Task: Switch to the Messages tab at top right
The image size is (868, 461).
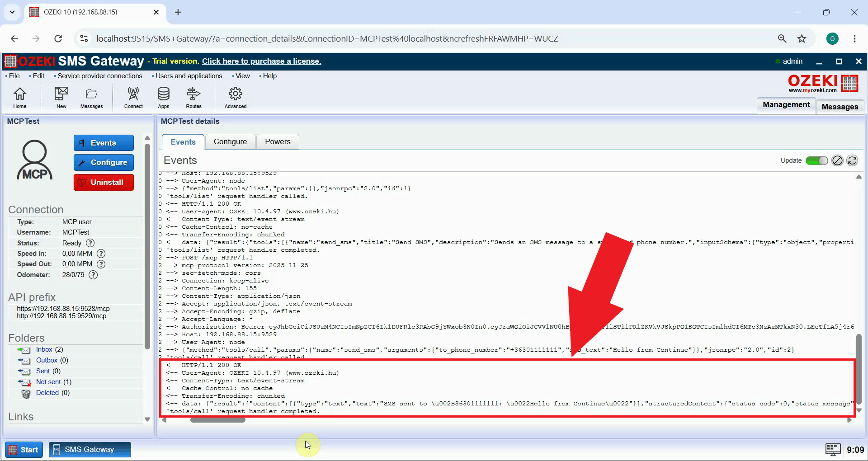Action: [x=840, y=107]
